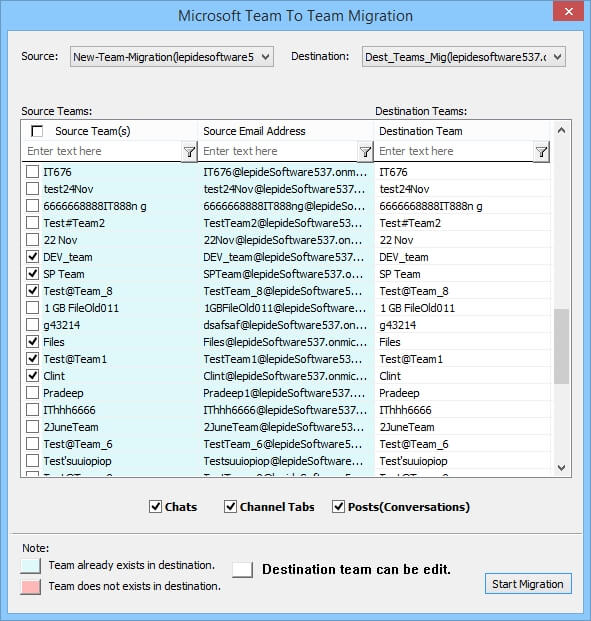591x621 pixels.
Task: Check the g43214 team checkbox
Action: [x=32, y=325]
